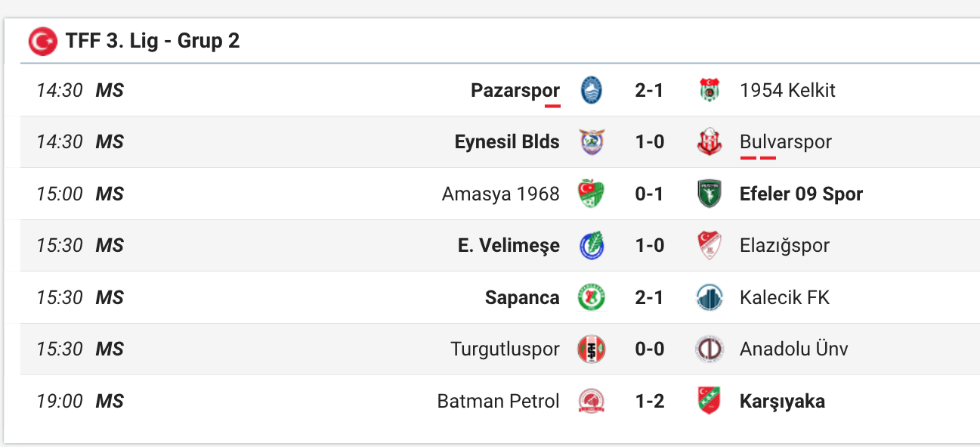Open the Batman Petrol team name link
This screenshot has height=447, width=980.
pyautogui.click(x=499, y=401)
